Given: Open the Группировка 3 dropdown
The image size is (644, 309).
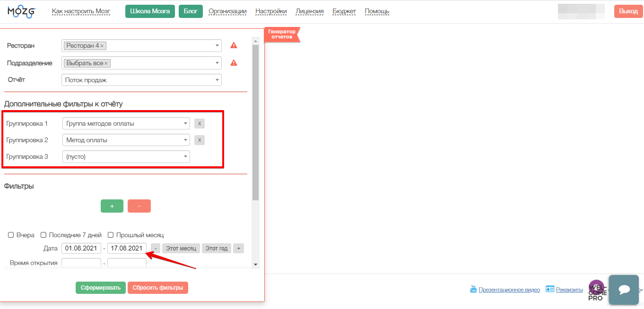Looking at the screenshot, I should coord(126,157).
